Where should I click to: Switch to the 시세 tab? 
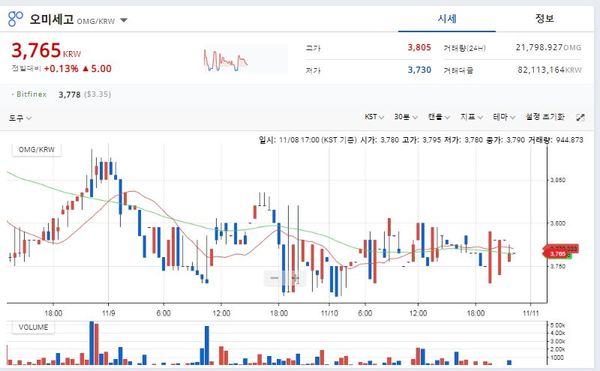pyautogui.click(x=447, y=19)
